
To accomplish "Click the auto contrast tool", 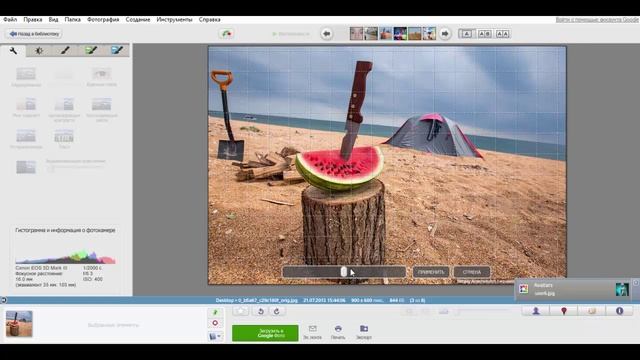I will click(64, 109).
